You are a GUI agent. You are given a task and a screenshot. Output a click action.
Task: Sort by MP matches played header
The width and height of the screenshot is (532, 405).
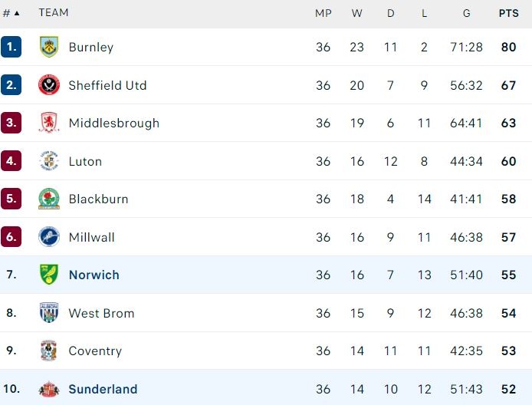323,13
